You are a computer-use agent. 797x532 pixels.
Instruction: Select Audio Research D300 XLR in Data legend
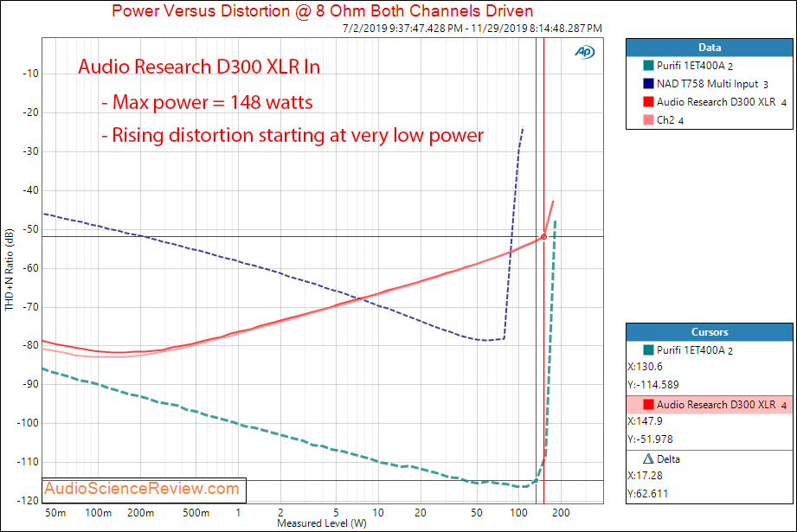click(x=721, y=102)
